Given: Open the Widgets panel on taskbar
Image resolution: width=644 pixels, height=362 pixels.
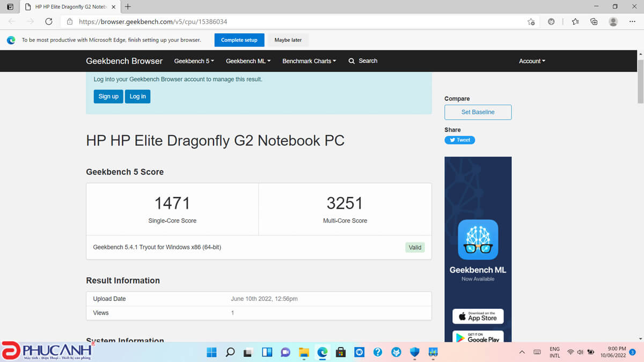Looking at the screenshot, I should tap(267, 352).
